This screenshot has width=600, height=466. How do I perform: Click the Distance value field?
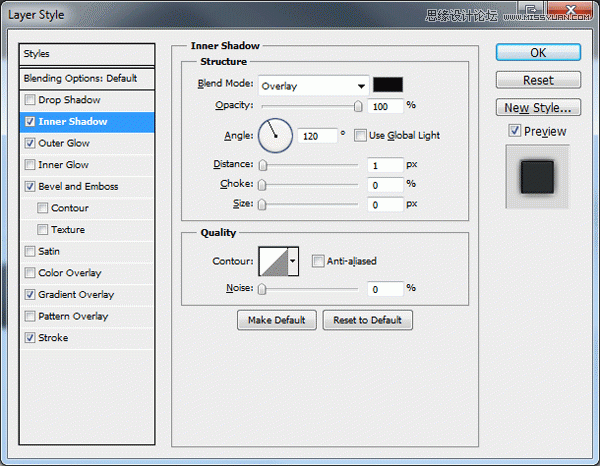pyautogui.click(x=385, y=165)
